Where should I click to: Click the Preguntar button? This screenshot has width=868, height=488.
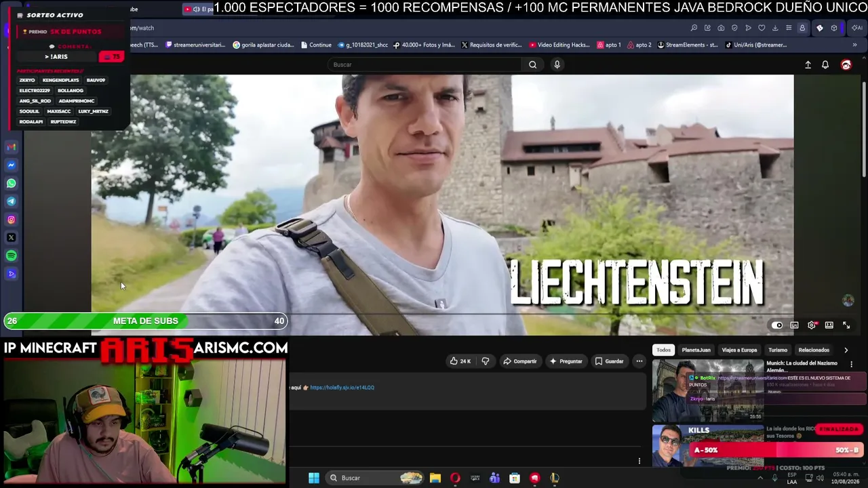click(566, 361)
